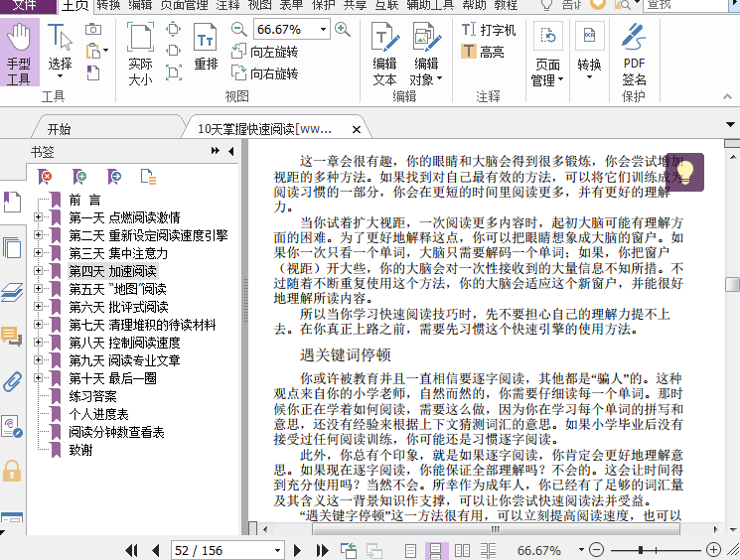Screen dimensions: 740x560
Task: Open the Bookmarks sidebar panel icon
Action: pyautogui.click(x=12, y=203)
